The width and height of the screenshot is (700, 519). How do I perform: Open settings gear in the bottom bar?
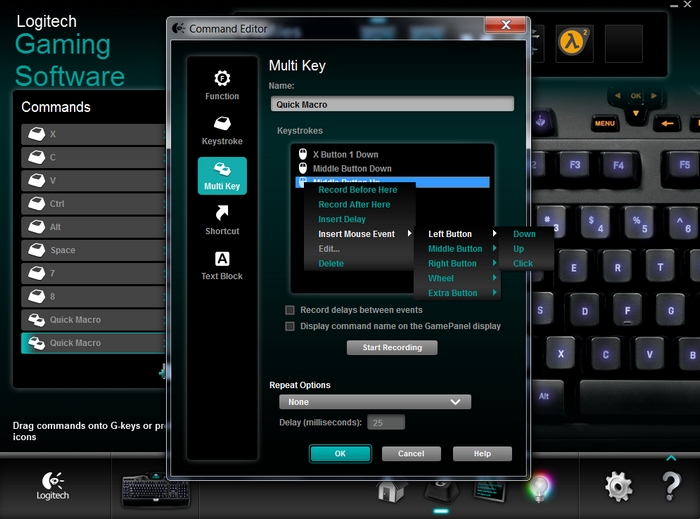click(x=618, y=486)
